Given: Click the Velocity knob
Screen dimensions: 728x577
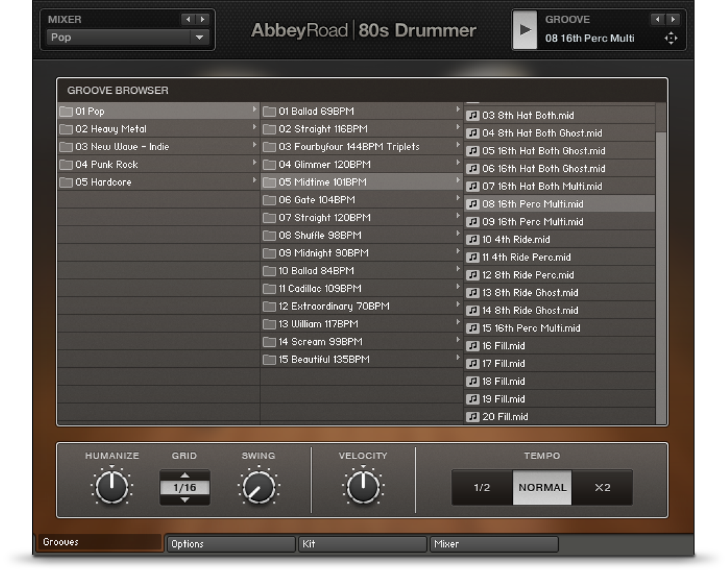Looking at the screenshot, I should pyautogui.click(x=363, y=487).
